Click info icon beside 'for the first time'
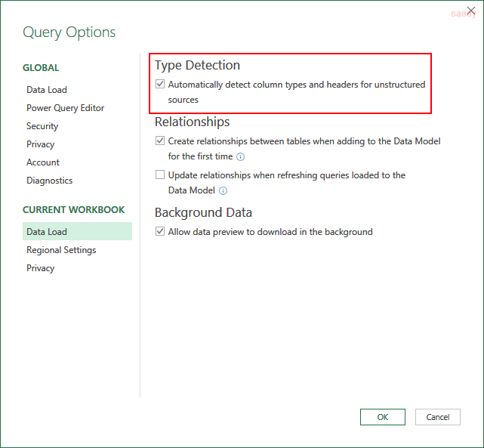 [241, 157]
